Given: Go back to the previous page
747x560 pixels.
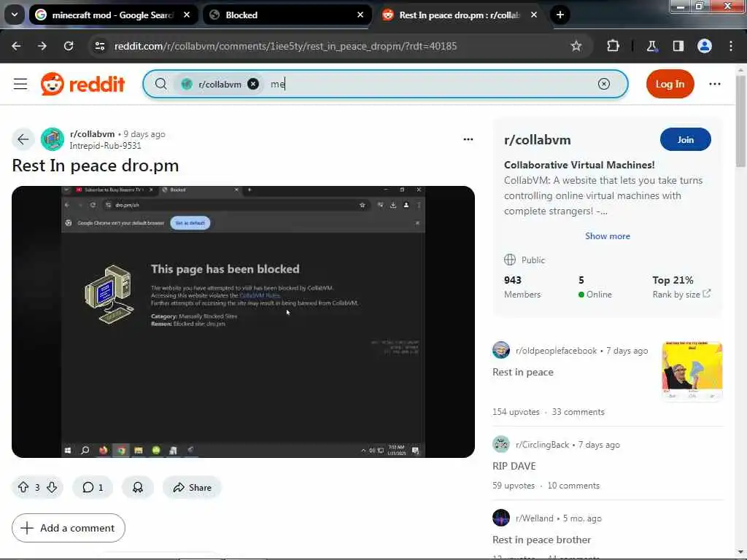Looking at the screenshot, I should [x=16, y=46].
